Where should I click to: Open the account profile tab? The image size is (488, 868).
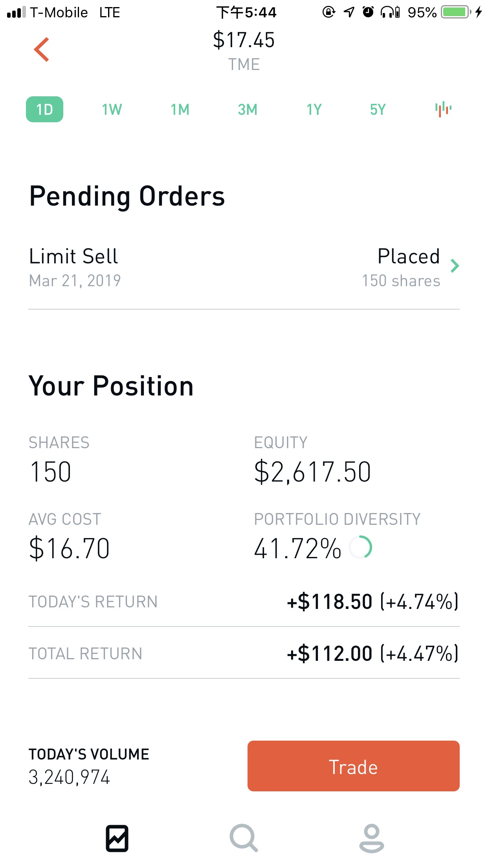[x=371, y=838]
